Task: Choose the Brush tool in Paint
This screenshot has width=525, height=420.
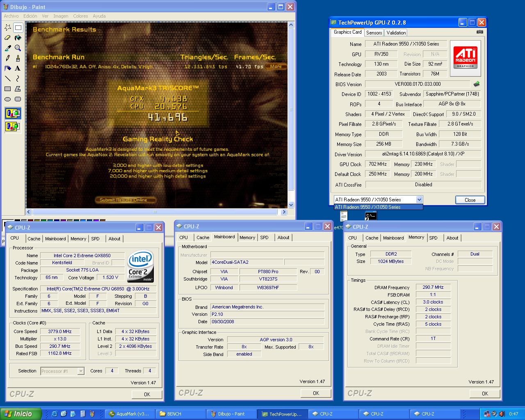Action: [x=18, y=58]
